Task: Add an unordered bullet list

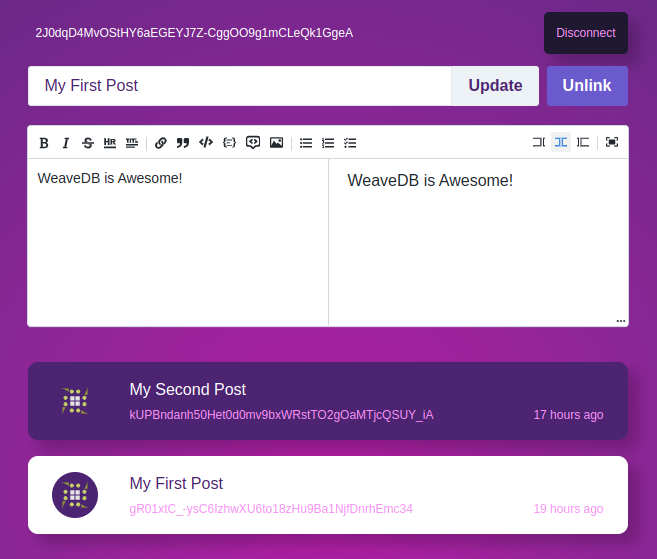Action: coord(306,143)
